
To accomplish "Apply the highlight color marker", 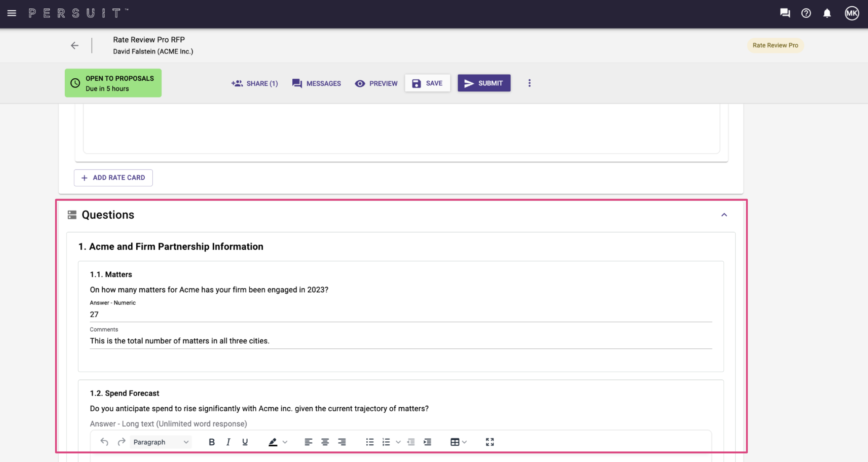I will pyautogui.click(x=273, y=442).
